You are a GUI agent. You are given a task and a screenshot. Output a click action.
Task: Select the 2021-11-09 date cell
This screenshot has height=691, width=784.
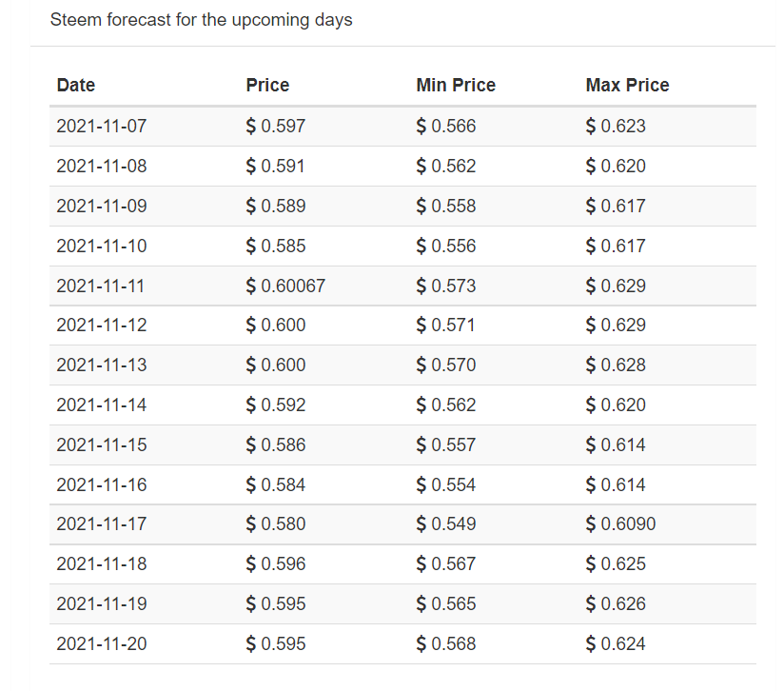tap(102, 206)
